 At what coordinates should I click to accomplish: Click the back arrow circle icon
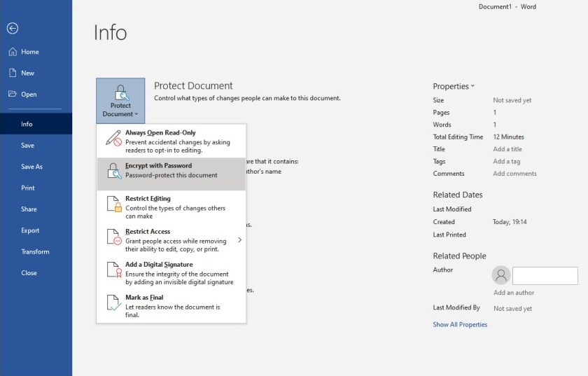click(x=13, y=28)
